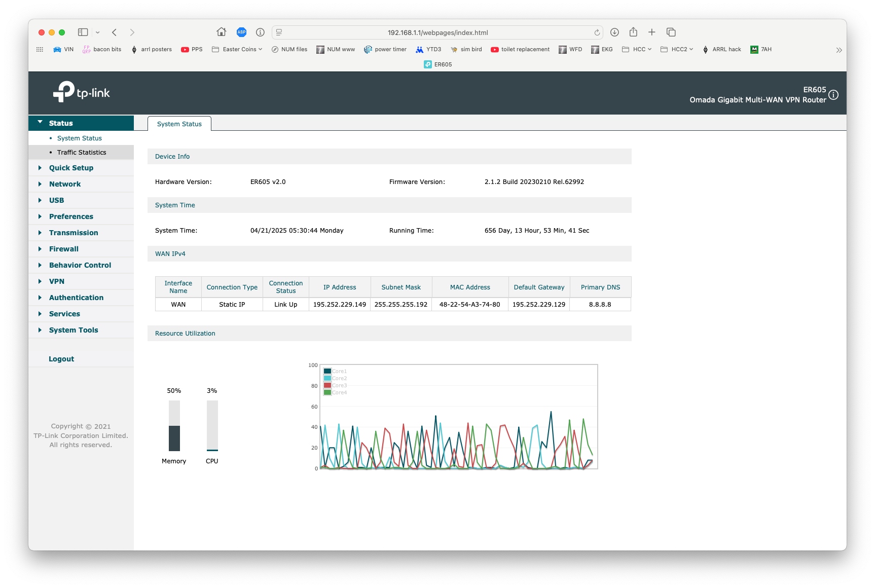Select the System Status tab
Viewport: 875px width, 588px height.
tap(179, 124)
